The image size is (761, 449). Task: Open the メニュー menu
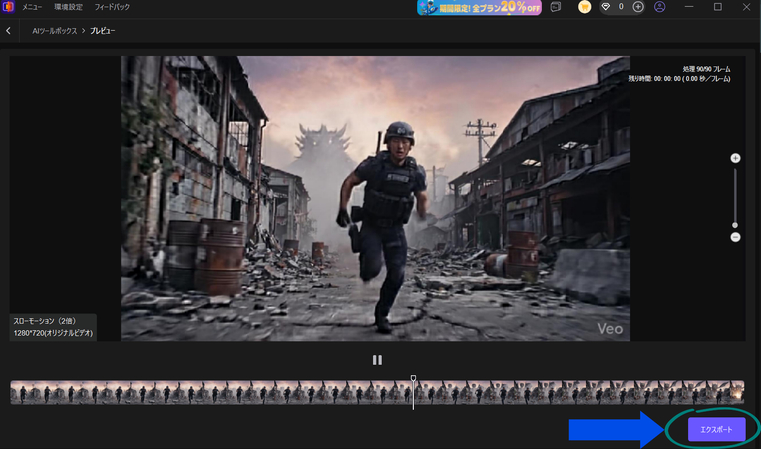[32, 7]
